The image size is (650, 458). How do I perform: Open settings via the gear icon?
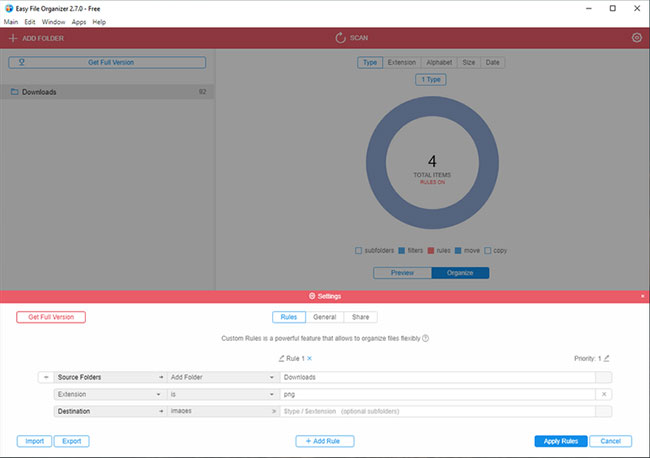tap(637, 38)
